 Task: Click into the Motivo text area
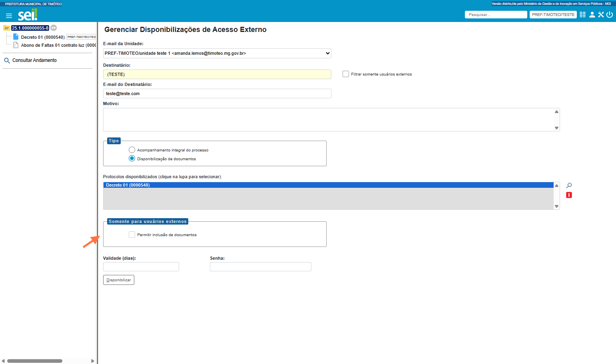click(x=328, y=119)
